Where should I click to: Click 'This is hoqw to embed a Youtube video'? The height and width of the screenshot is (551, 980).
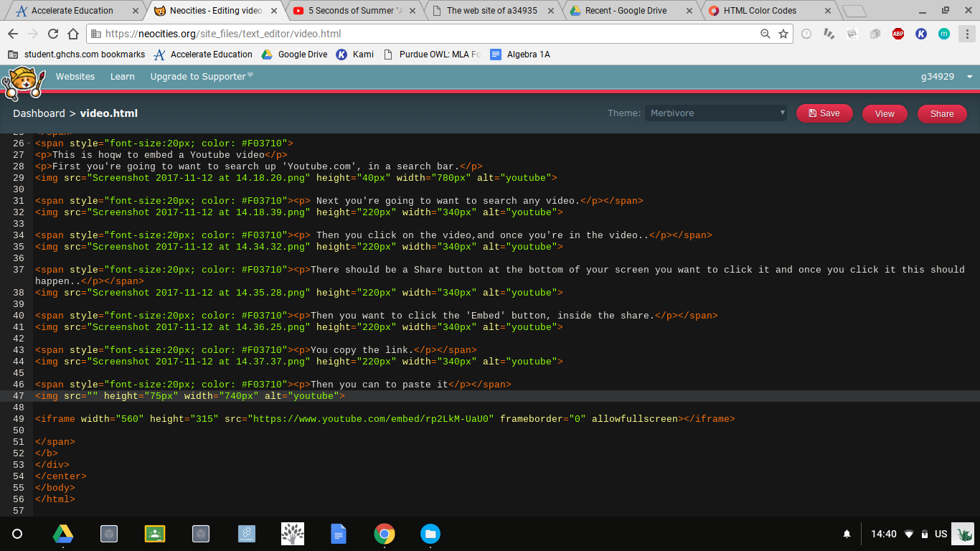(x=159, y=155)
